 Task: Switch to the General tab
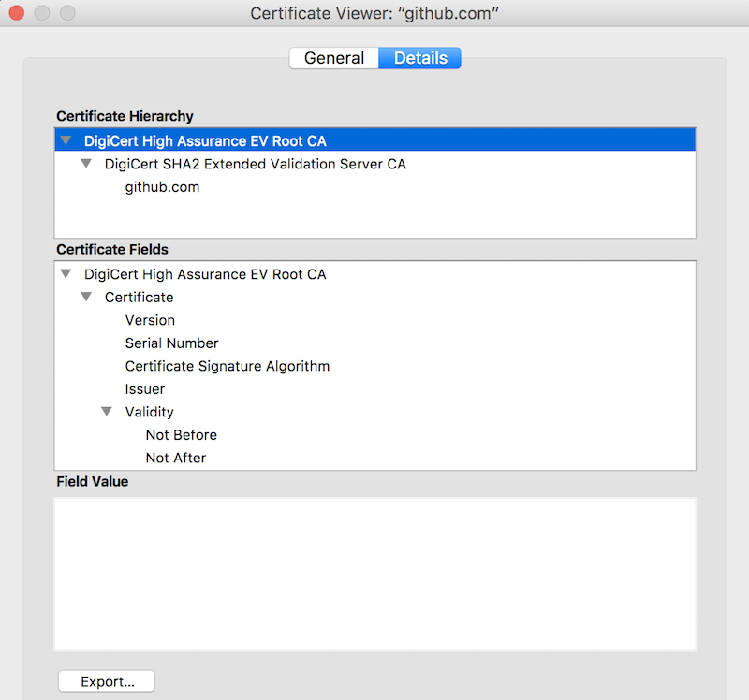[x=334, y=58]
